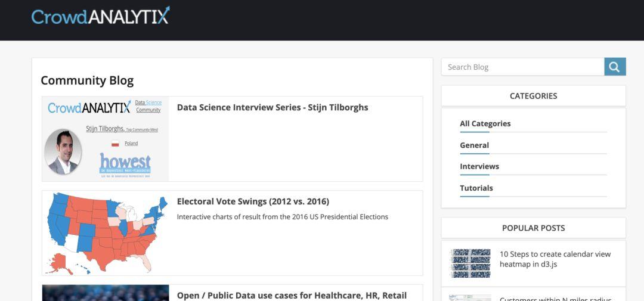Image resolution: width=644 pixels, height=301 pixels.
Task: Open Customers within N miles radius post
Action: click(555, 299)
